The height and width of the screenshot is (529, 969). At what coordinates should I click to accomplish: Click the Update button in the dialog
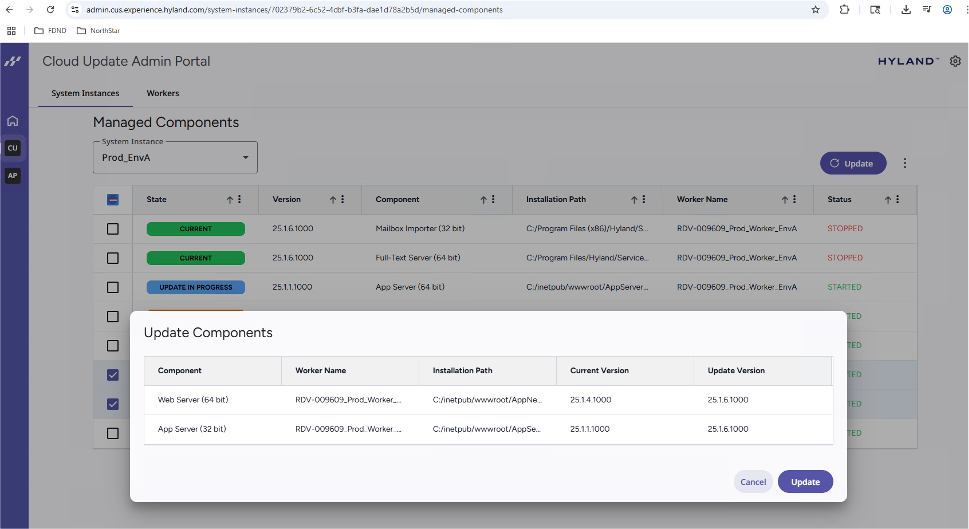805,482
